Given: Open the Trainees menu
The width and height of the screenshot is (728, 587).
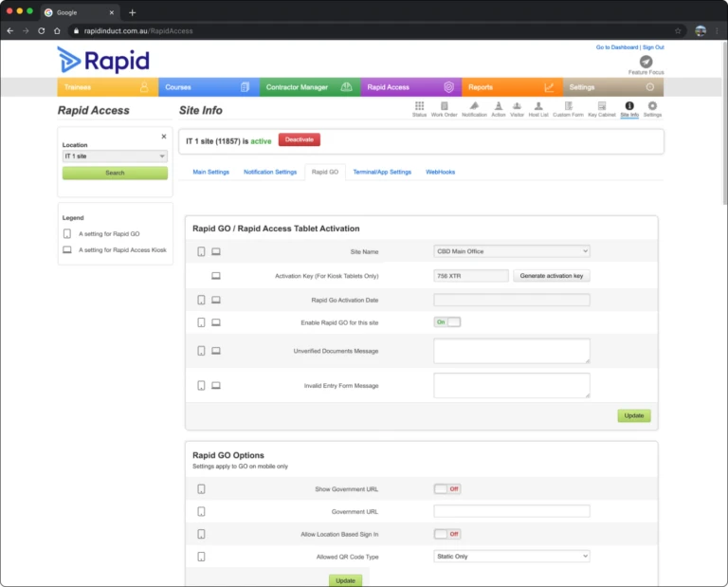Looking at the screenshot, I should tap(108, 87).
